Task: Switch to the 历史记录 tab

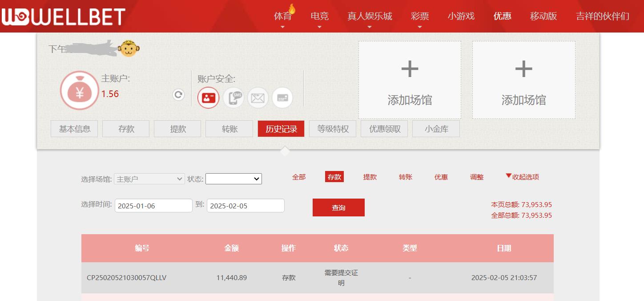Action: [x=281, y=128]
